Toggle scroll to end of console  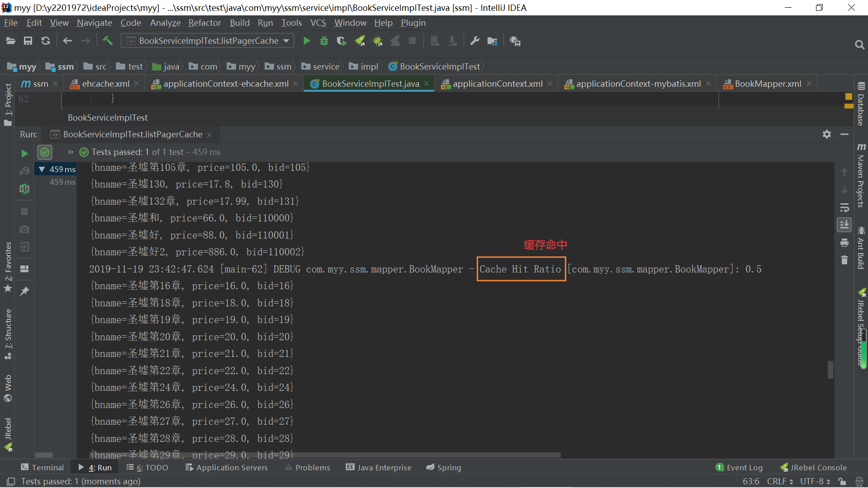[x=844, y=225]
